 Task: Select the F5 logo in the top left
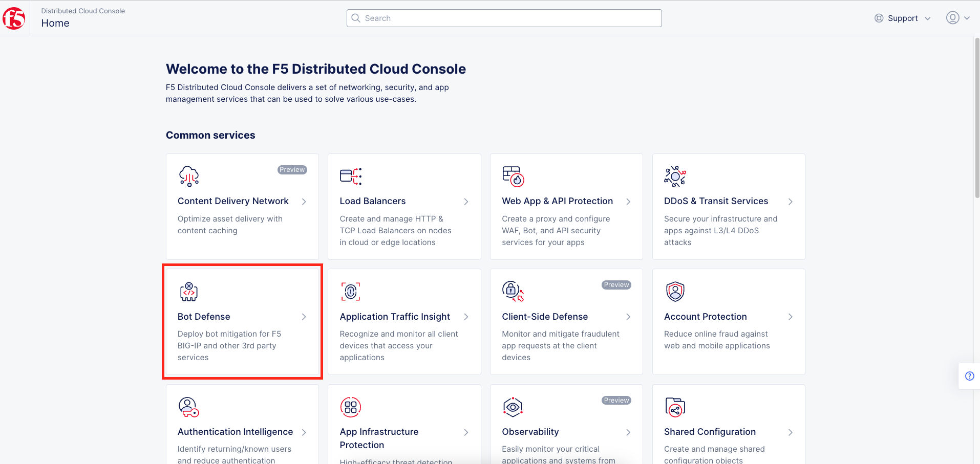click(x=14, y=18)
